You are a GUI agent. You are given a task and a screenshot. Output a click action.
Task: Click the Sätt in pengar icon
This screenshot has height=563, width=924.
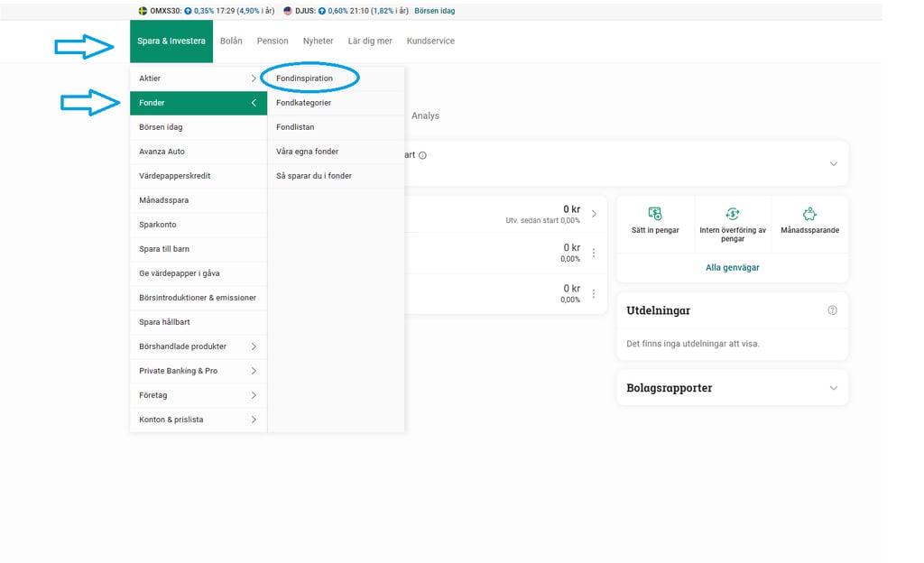655,213
